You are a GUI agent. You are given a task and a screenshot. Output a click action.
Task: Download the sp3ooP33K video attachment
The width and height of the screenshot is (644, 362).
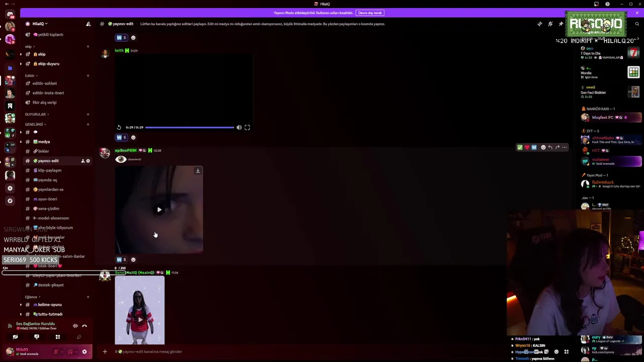(x=198, y=171)
